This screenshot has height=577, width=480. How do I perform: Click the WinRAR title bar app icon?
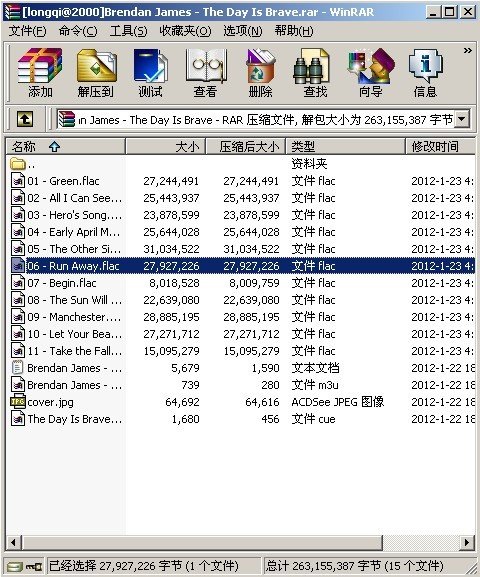pyautogui.click(x=12, y=12)
